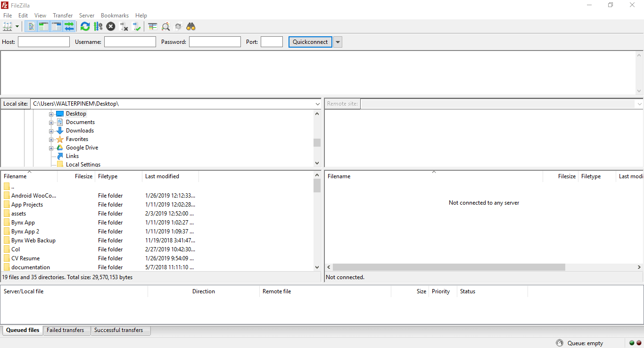This screenshot has width=644, height=348.
Task: Open the File menu
Action: tap(8, 16)
